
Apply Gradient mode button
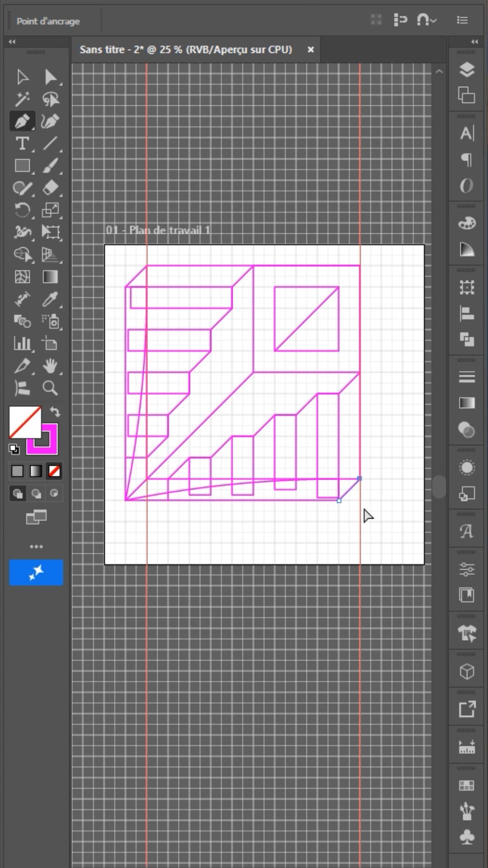(x=36, y=471)
